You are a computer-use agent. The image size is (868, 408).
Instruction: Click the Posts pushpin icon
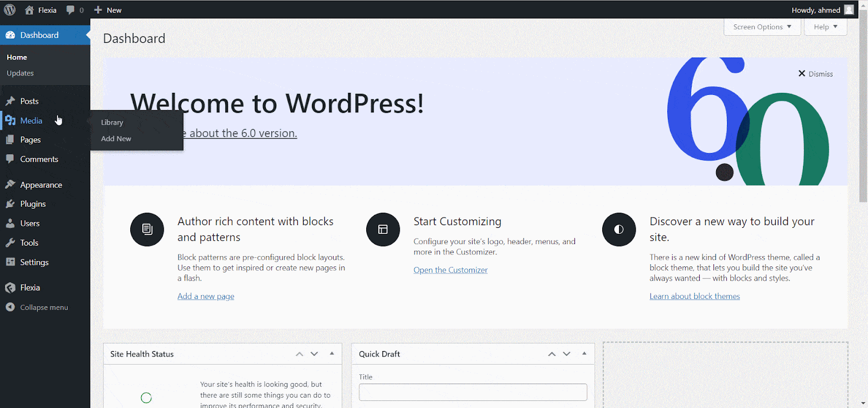coord(10,101)
